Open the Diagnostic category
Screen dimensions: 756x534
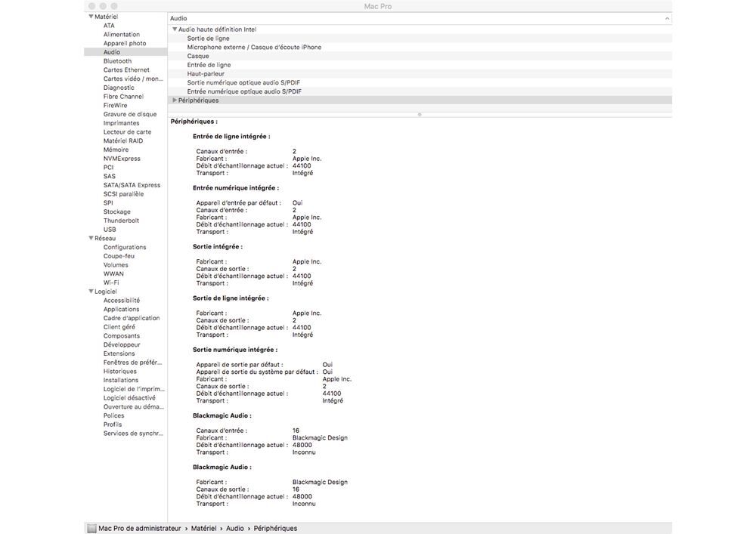[119, 88]
